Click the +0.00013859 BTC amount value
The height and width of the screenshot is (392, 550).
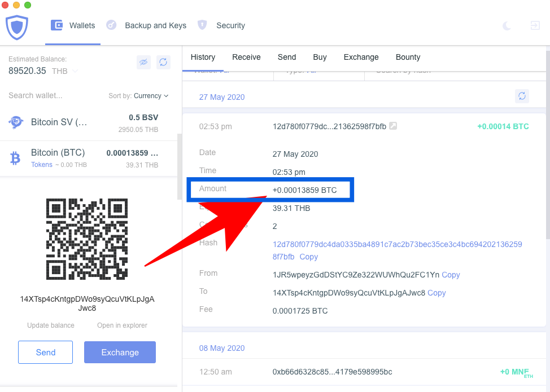[x=304, y=190]
